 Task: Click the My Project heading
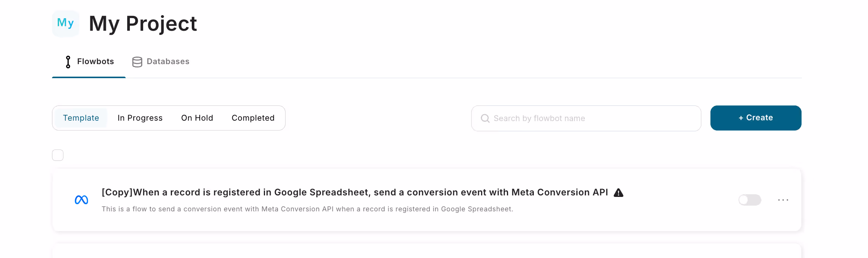(143, 24)
